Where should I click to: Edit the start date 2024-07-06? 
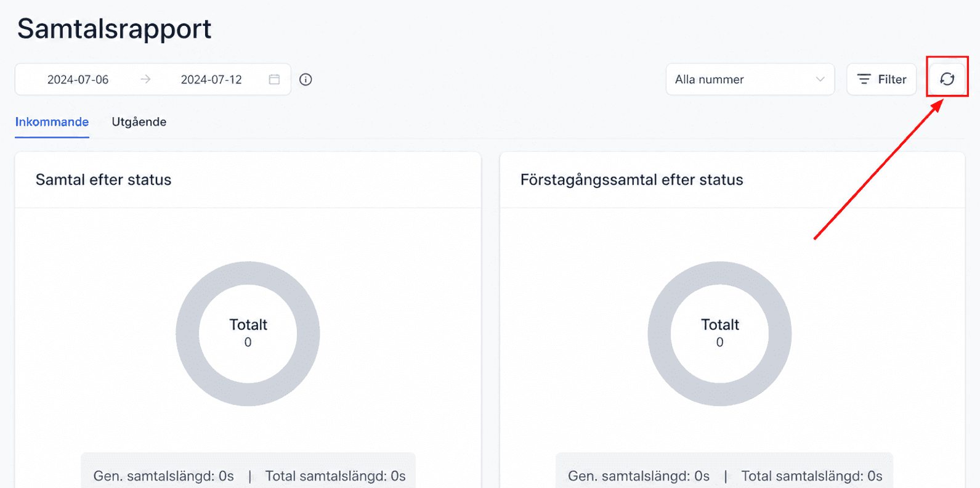pyautogui.click(x=78, y=79)
